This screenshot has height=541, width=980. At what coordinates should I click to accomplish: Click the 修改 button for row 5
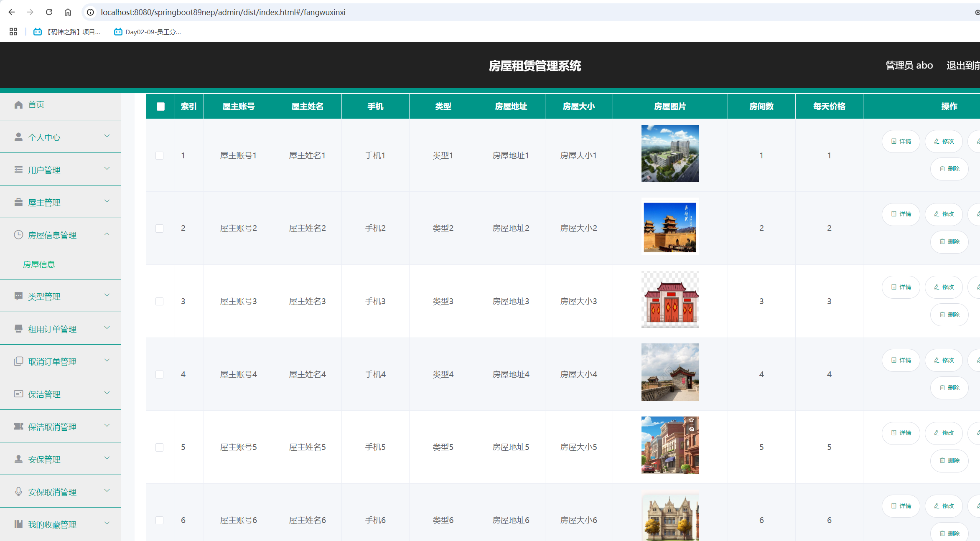coord(944,433)
